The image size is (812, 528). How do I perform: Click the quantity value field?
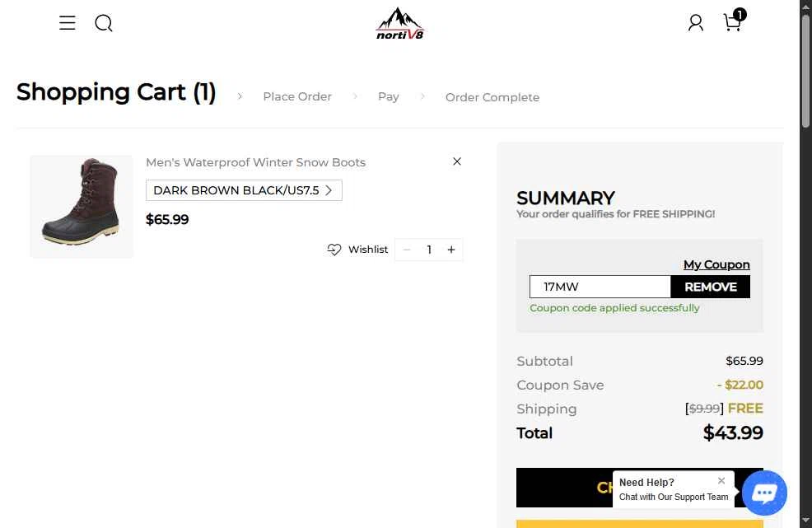429,250
